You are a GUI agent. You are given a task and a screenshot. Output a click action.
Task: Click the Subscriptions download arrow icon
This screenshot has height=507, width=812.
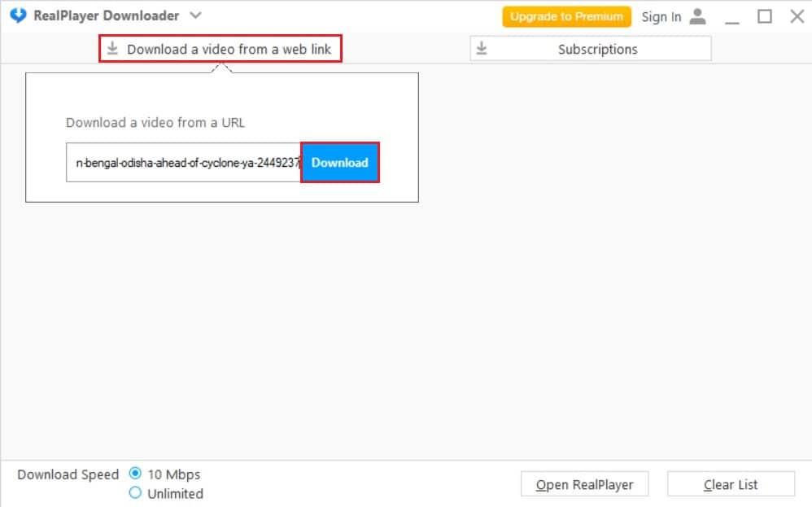pyautogui.click(x=482, y=49)
